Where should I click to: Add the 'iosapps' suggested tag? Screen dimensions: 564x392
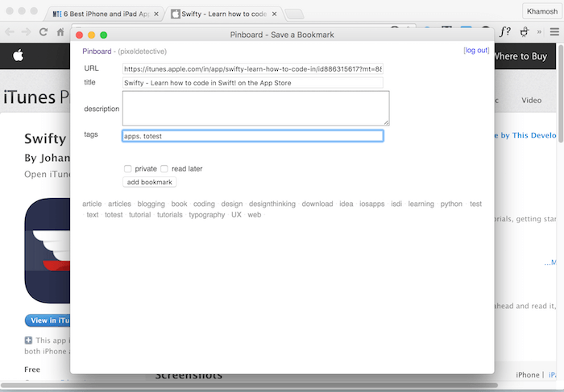tap(372, 204)
